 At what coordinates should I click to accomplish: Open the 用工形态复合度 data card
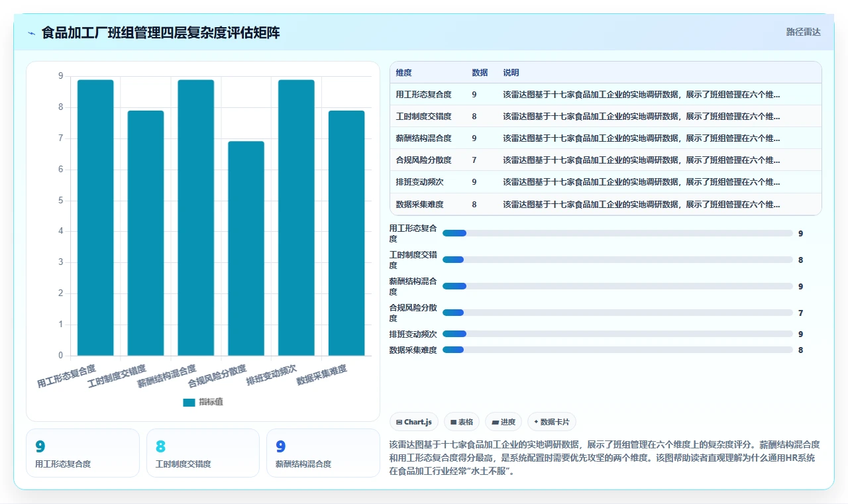click(x=83, y=453)
